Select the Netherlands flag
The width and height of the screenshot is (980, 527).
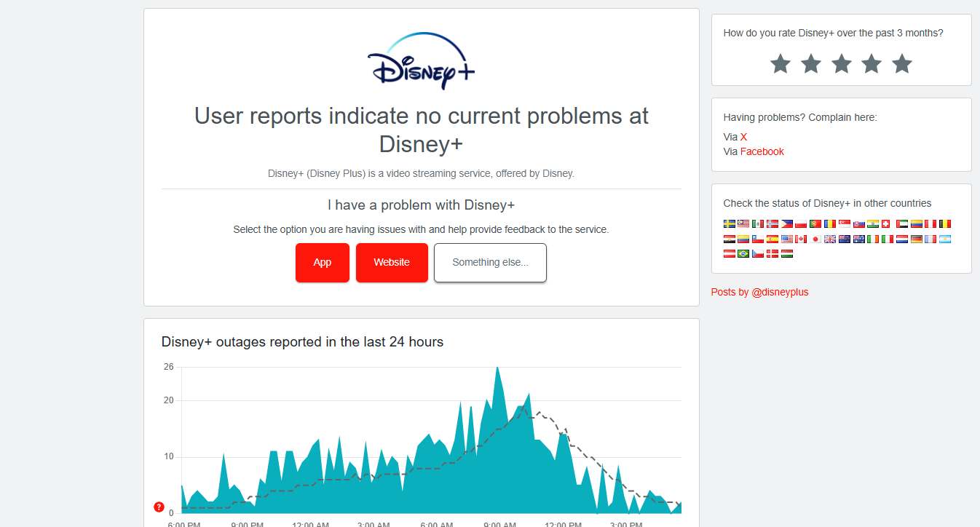(902, 239)
